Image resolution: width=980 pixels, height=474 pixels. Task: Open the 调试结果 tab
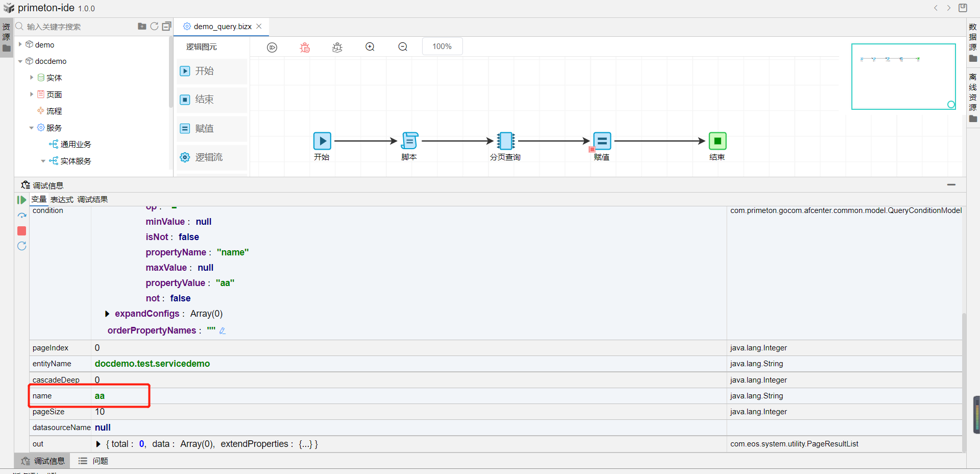click(92, 199)
